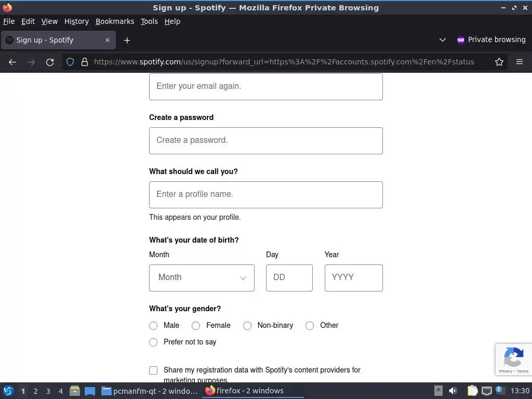Open pcmanfm-qt windows from taskbar

tap(150, 391)
